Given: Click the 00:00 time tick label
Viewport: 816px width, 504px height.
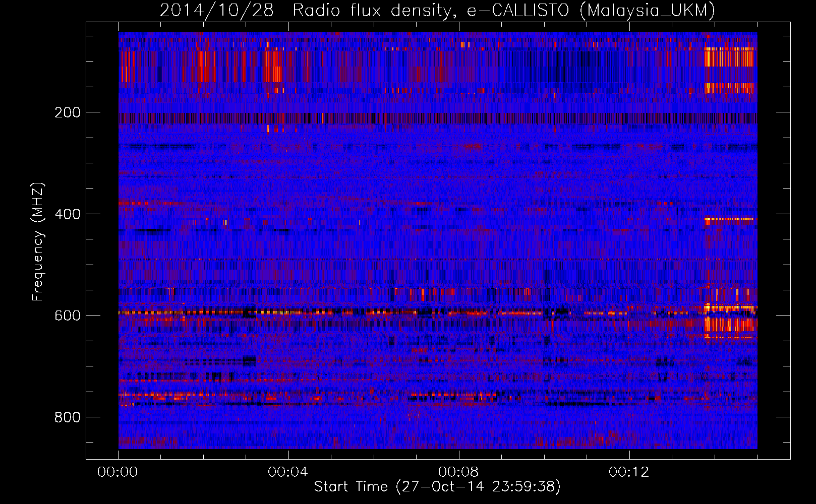Looking at the screenshot, I should tap(118, 472).
